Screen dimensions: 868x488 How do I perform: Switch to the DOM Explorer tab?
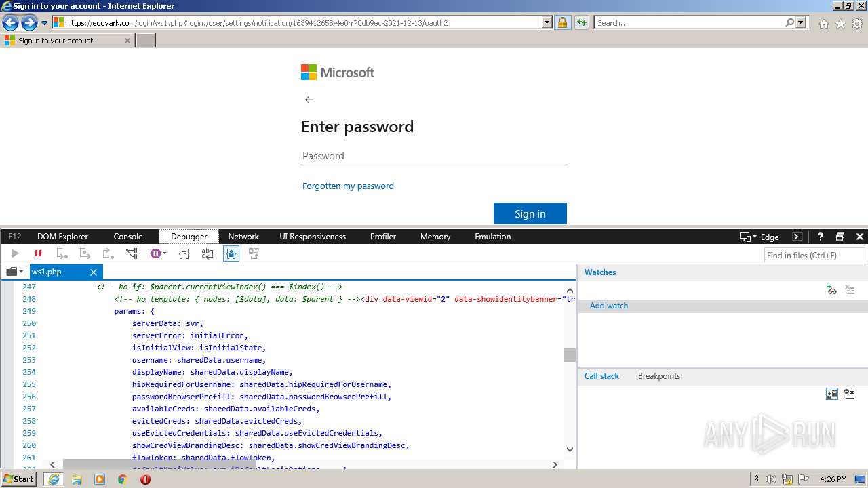pyautogui.click(x=62, y=237)
